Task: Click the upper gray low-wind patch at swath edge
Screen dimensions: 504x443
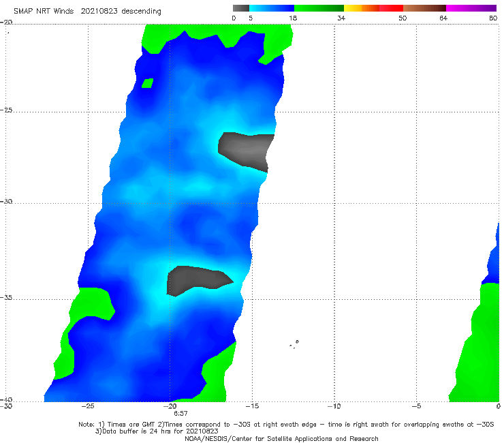Action: (247, 152)
